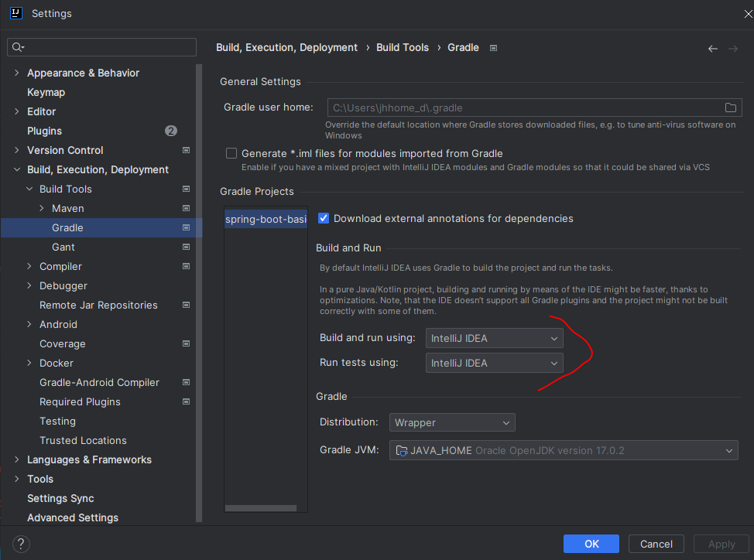Click the project-level icon on Required Plugins row
The height and width of the screenshot is (560, 754).
pos(186,401)
